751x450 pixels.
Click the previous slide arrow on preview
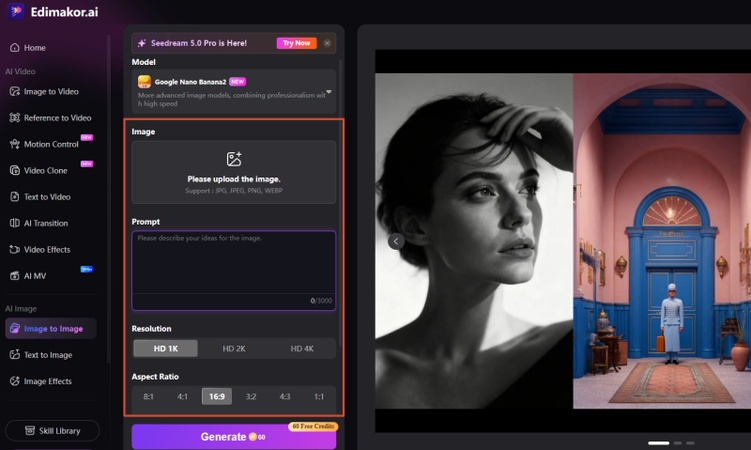coord(396,241)
